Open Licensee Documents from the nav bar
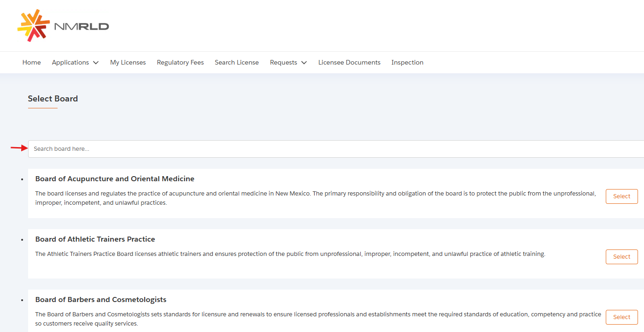 click(349, 62)
